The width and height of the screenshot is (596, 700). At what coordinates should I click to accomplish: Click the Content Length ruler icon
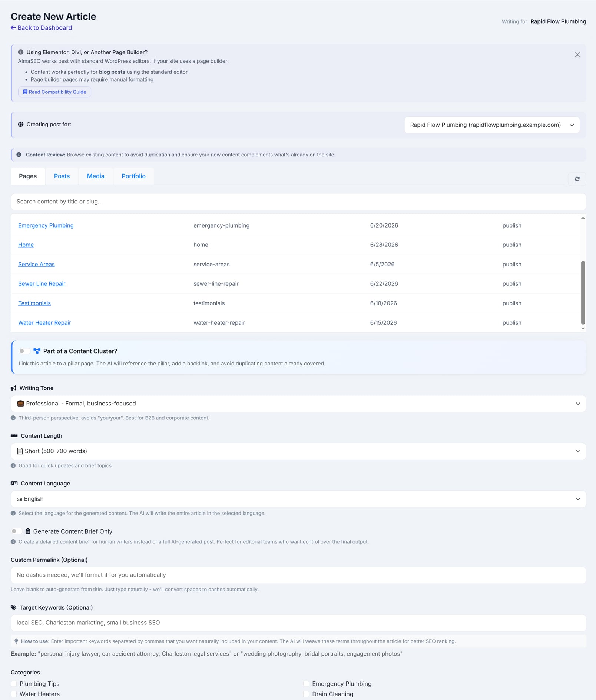(x=14, y=436)
